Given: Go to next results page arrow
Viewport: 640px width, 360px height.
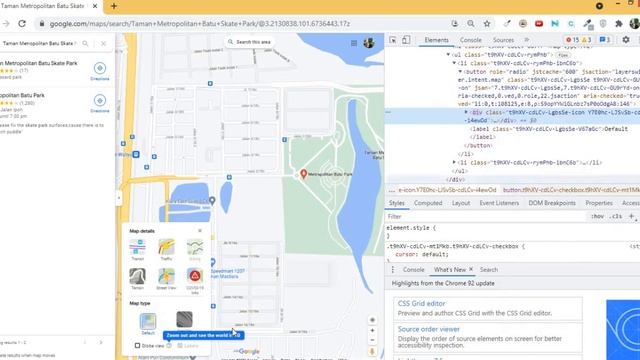Looking at the screenshot, I should point(101,342).
